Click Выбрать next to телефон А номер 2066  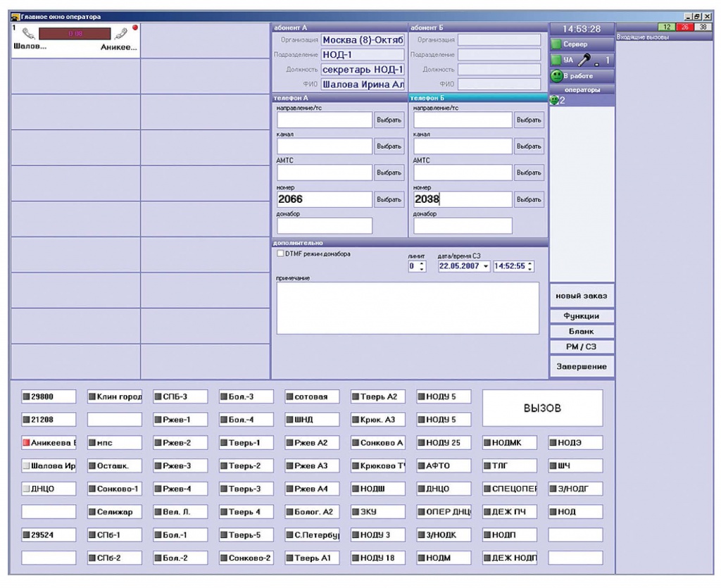(x=389, y=199)
